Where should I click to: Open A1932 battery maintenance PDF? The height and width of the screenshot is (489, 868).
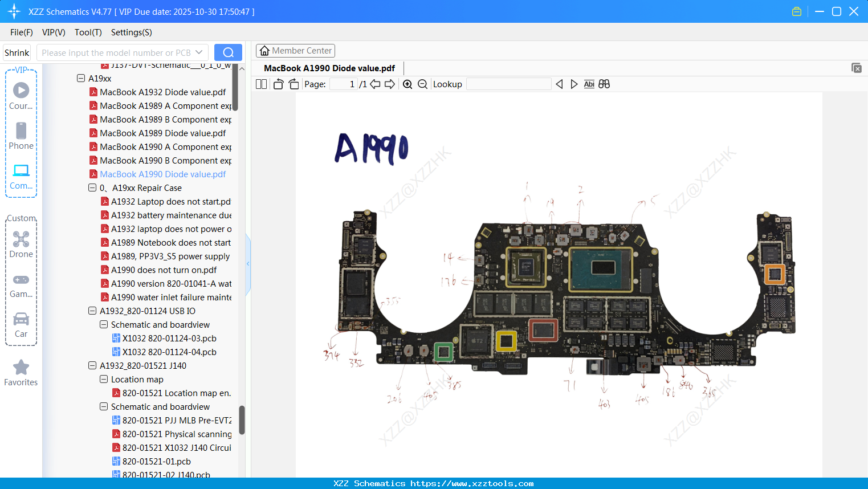[166, 215]
